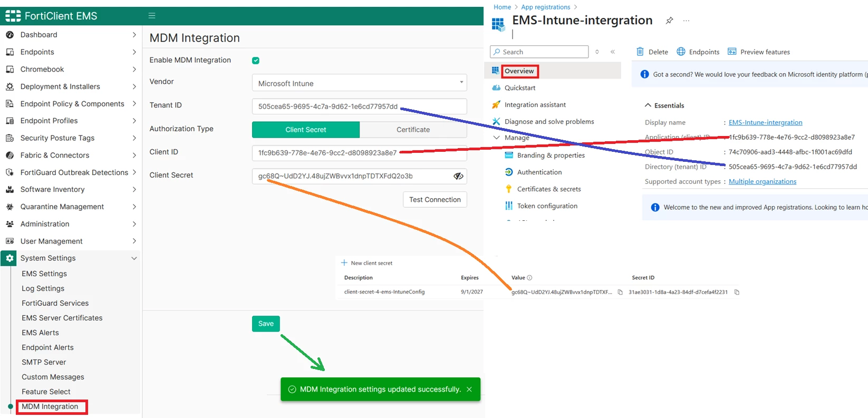Collapse the Manage section in Azure menu
Image resolution: width=868 pixels, height=418 pixels.
(496, 138)
